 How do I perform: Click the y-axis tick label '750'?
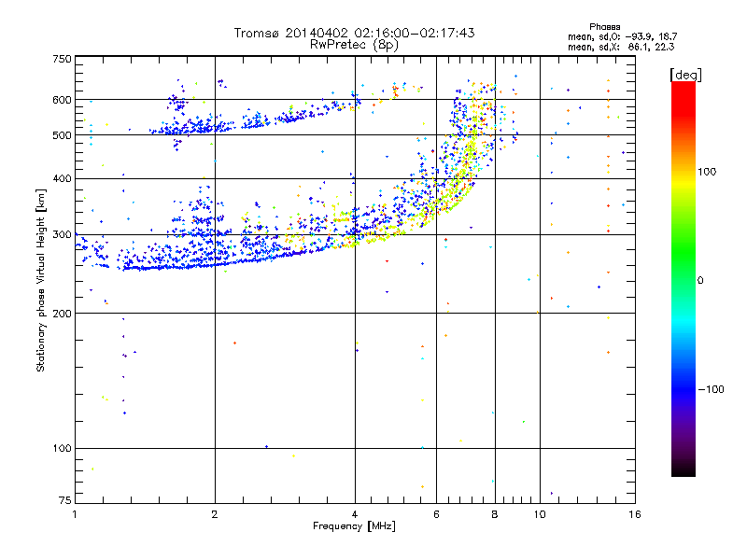pyautogui.click(x=62, y=59)
